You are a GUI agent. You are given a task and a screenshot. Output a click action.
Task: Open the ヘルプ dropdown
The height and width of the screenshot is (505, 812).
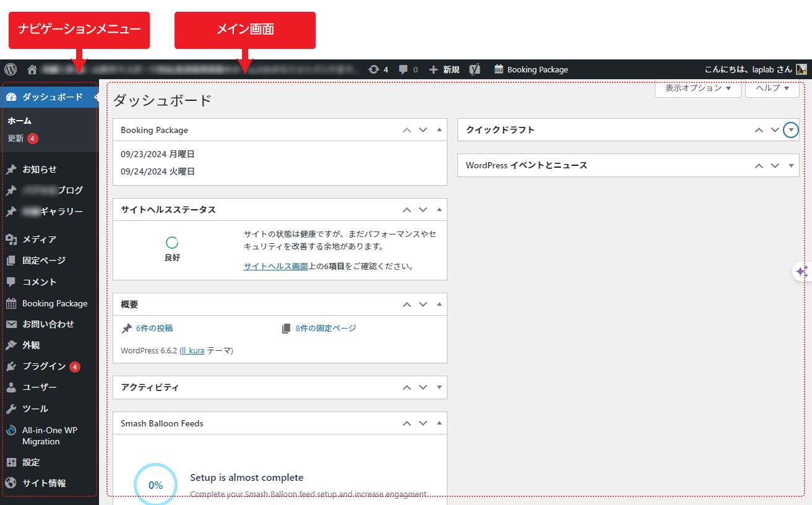pos(771,88)
